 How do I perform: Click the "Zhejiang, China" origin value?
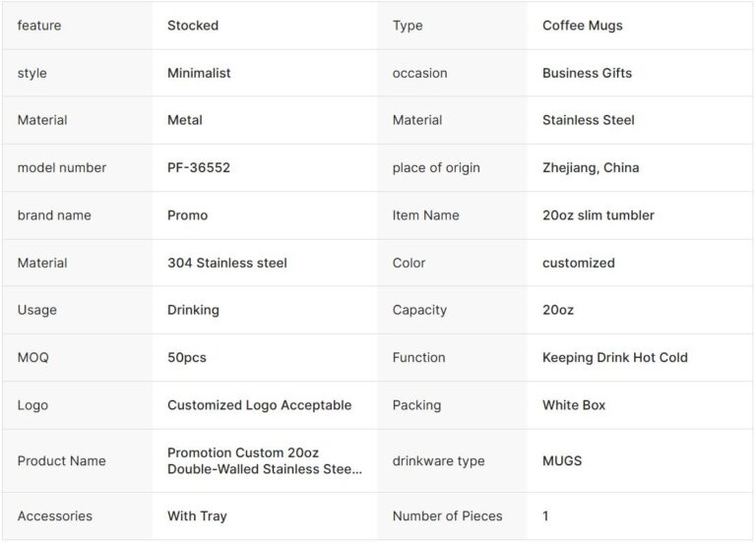[x=590, y=167]
